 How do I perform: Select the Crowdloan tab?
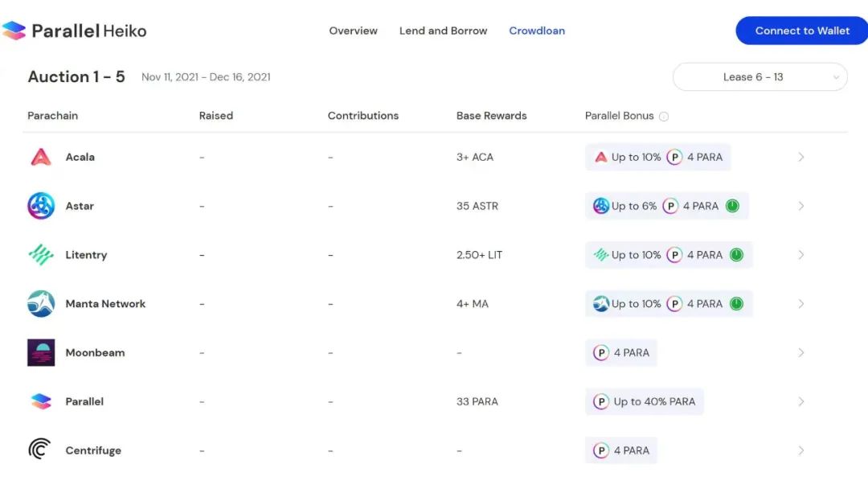coord(537,31)
